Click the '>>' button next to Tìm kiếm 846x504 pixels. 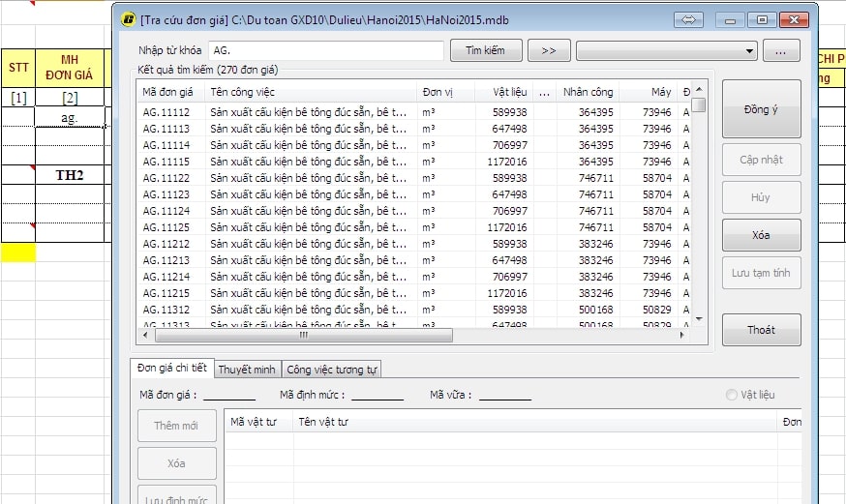(x=549, y=50)
